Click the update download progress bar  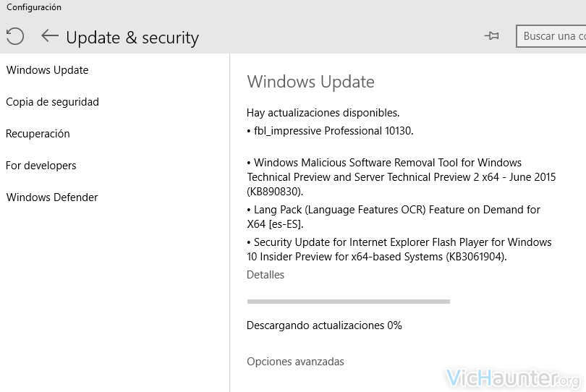pos(348,302)
